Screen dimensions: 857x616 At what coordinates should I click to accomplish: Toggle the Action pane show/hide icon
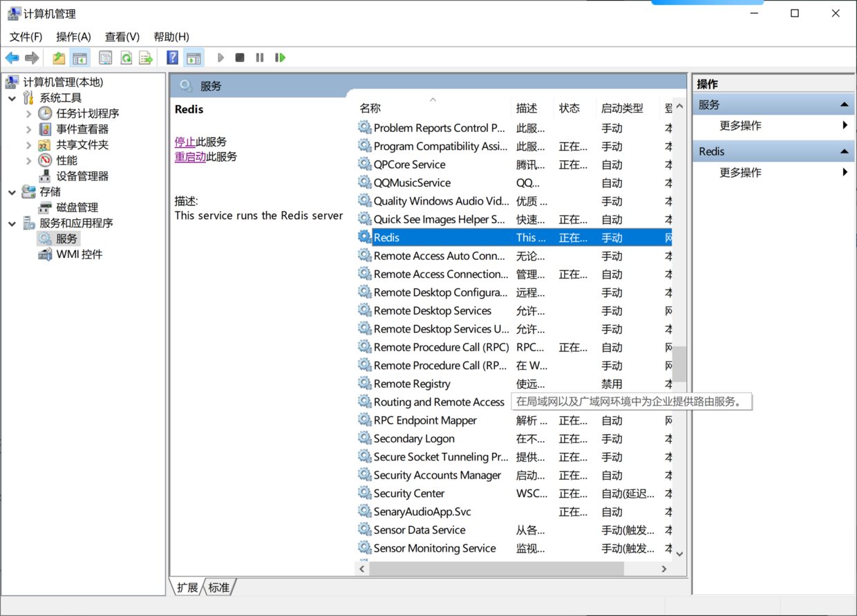tap(194, 58)
